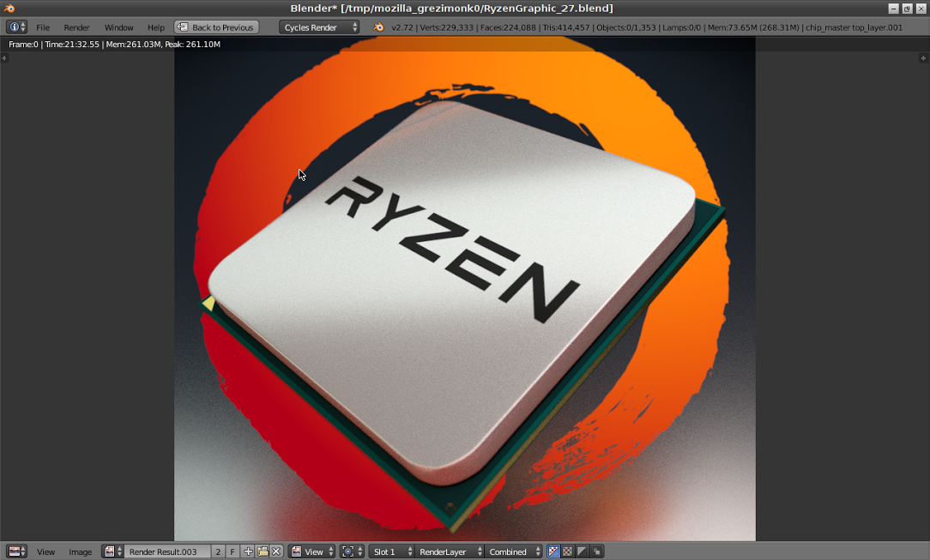Click the Ryzen chip render image
The height and width of the screenshot is (560, 930).
(x=464, y=289)
